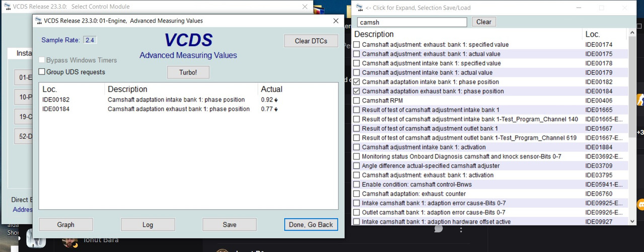Click the Ionut Bara name below the window
This screenshot has width=644, height=252.
tap(101, 240)
